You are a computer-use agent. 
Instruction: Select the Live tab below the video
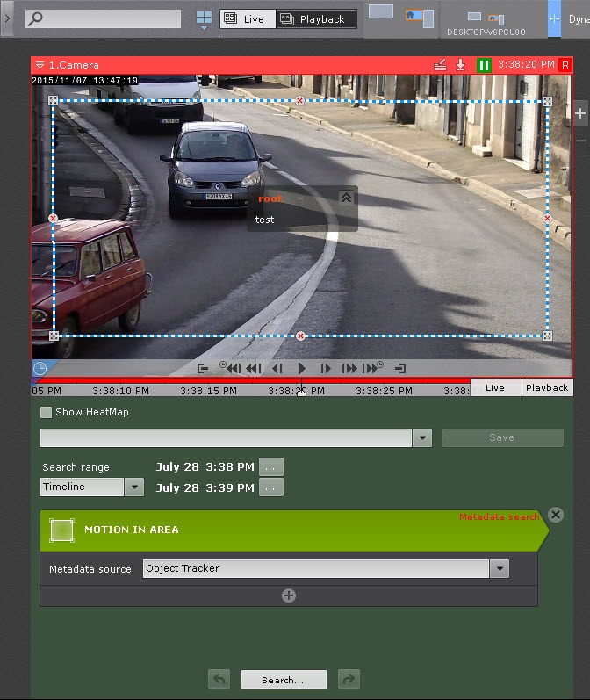[x=495, y=387]
